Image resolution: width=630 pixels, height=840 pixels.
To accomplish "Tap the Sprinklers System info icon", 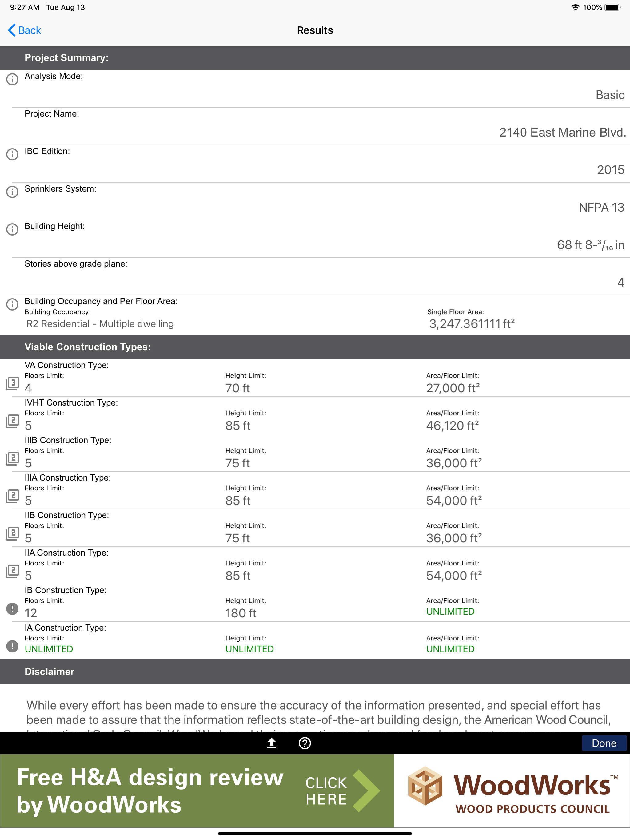I will tap(12, 192).
